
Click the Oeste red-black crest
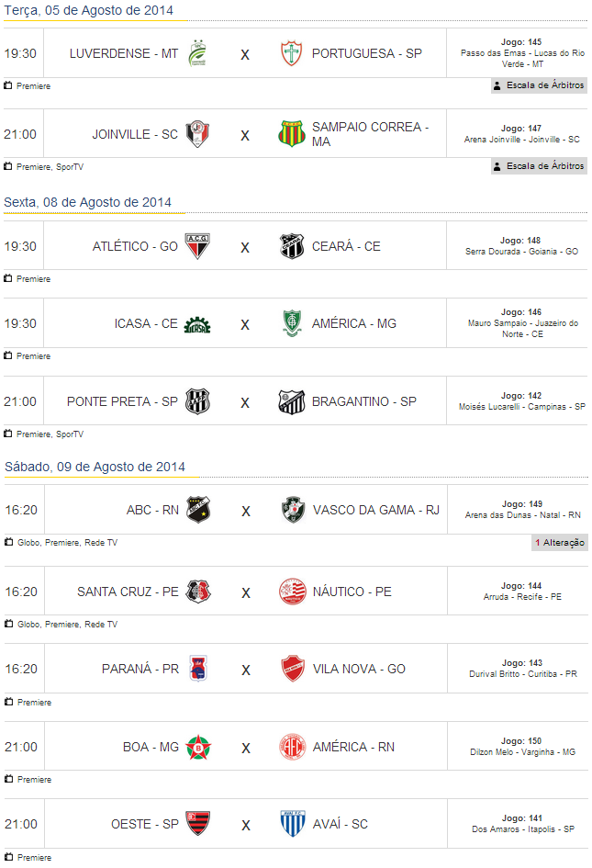coord(198,824)
